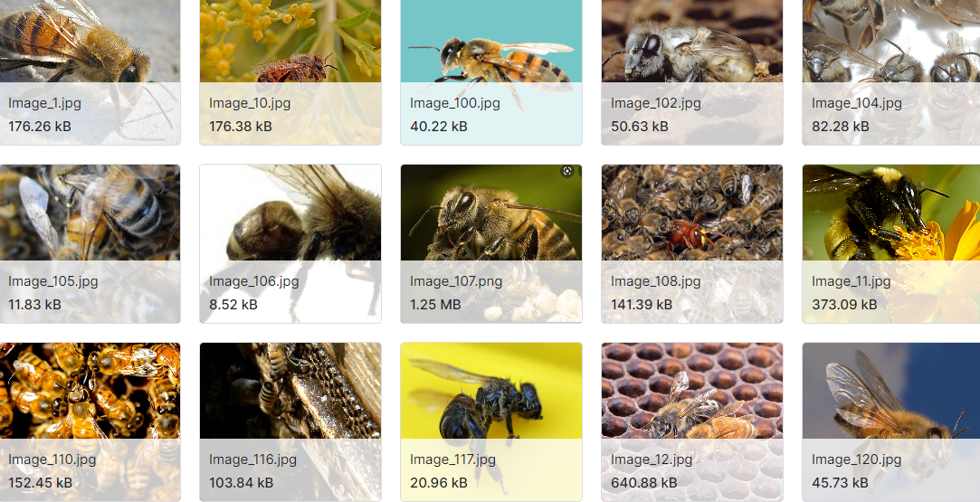Click the Image_12.jpg file name label
This screenshot has width=980, height=502.
(x=652, y=460)
